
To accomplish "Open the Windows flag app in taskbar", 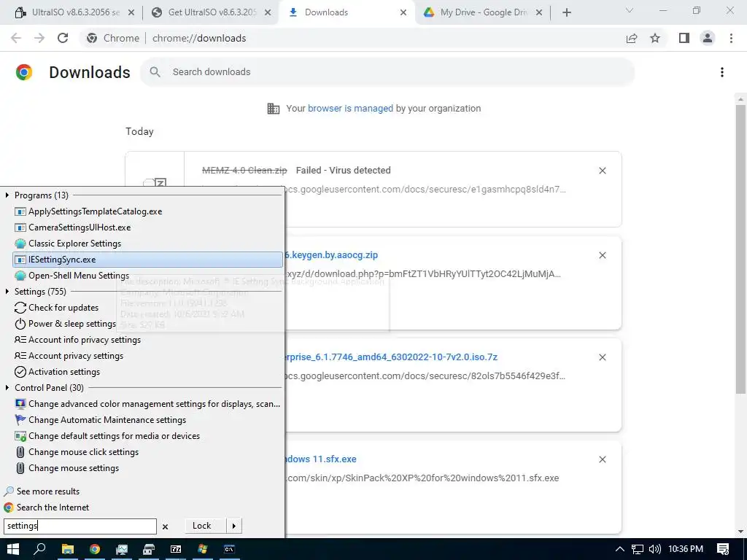I will pos(203,549).
